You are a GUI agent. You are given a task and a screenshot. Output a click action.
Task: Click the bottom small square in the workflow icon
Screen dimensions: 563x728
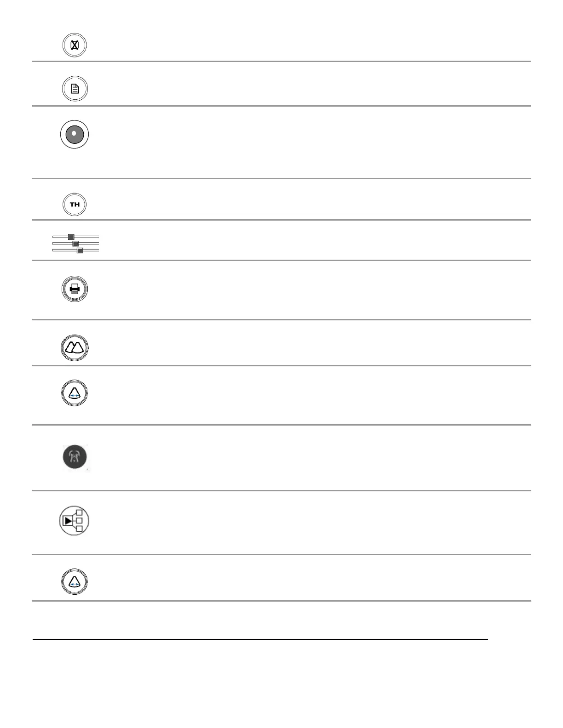(79, 529)
